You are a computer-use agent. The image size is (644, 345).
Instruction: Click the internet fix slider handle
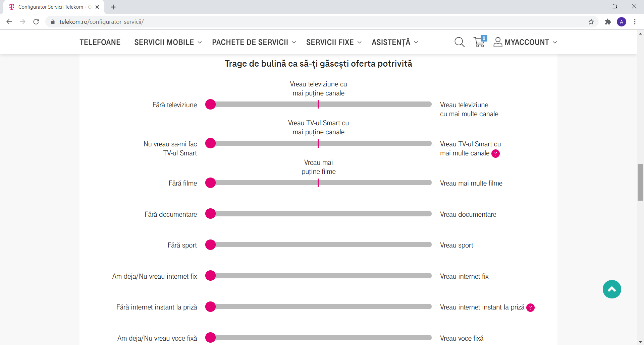click(210, 276)
